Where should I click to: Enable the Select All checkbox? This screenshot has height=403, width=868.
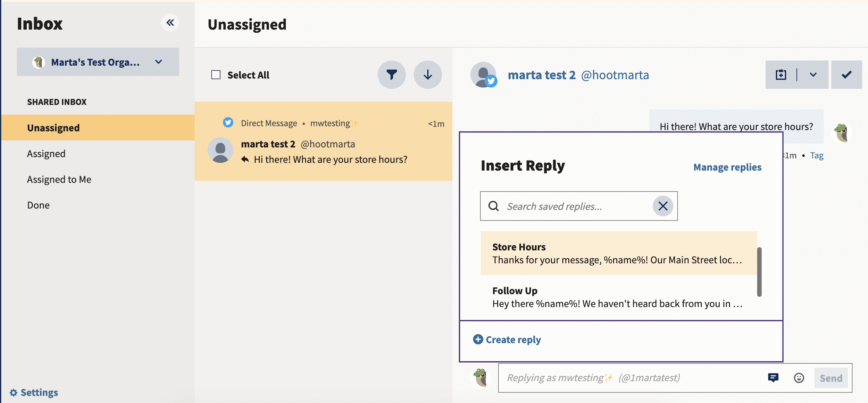(216, 74)
